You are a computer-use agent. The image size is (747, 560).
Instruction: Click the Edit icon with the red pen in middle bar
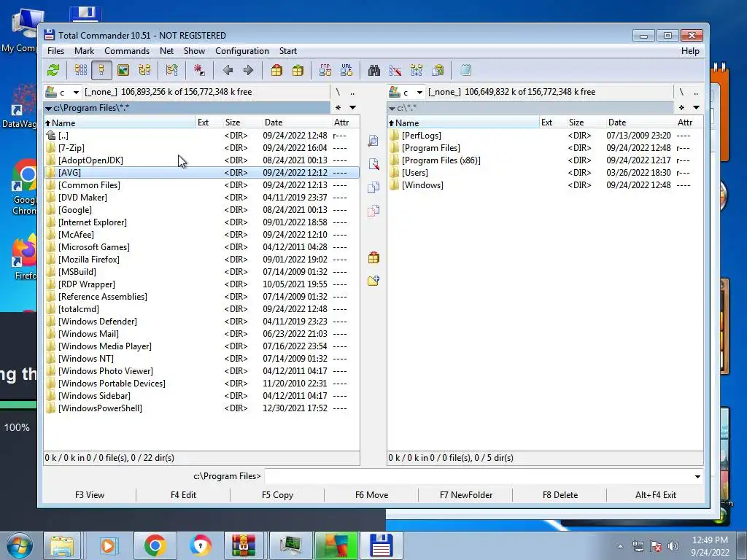373,164
